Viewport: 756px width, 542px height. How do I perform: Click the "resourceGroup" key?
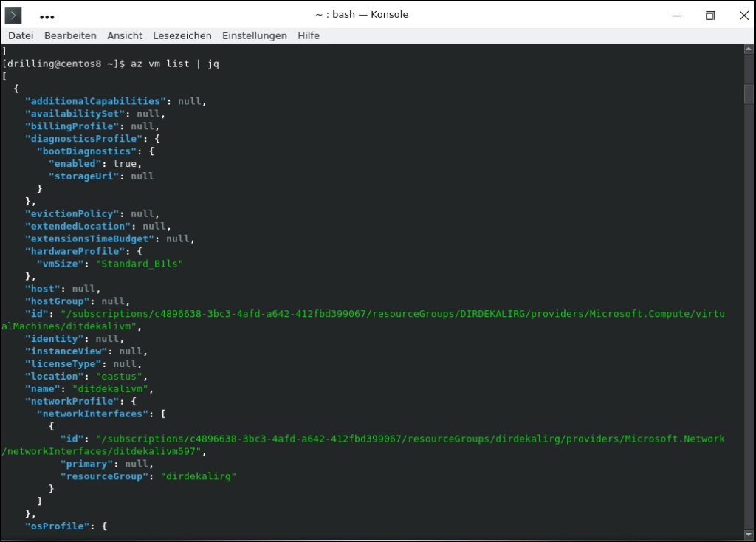tap(104, 476)
